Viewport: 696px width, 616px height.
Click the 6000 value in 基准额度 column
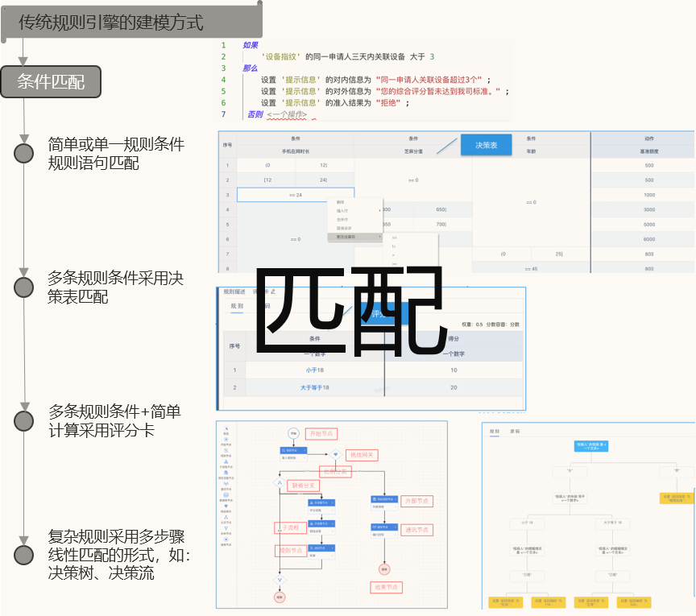point(649,239)
